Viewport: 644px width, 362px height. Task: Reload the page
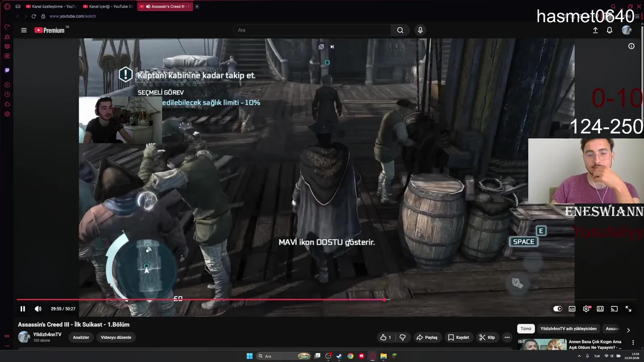[34, 16]
